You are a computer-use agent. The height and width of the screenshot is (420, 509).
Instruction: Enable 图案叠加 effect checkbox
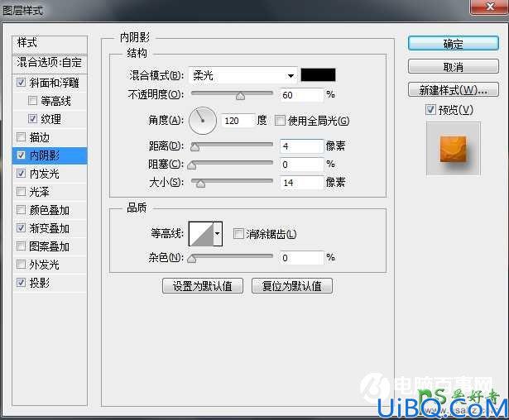coord(21,246)
